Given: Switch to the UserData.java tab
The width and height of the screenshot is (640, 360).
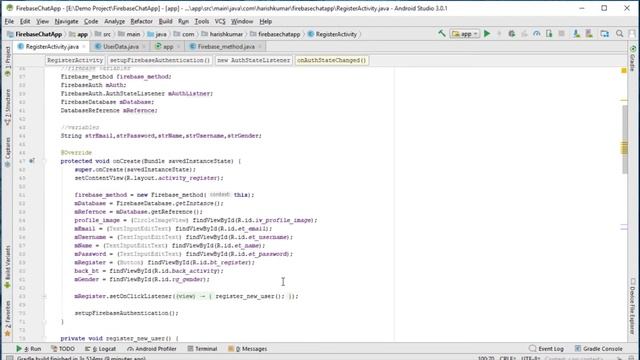Looking at the screenshot, I should (120, 47).
